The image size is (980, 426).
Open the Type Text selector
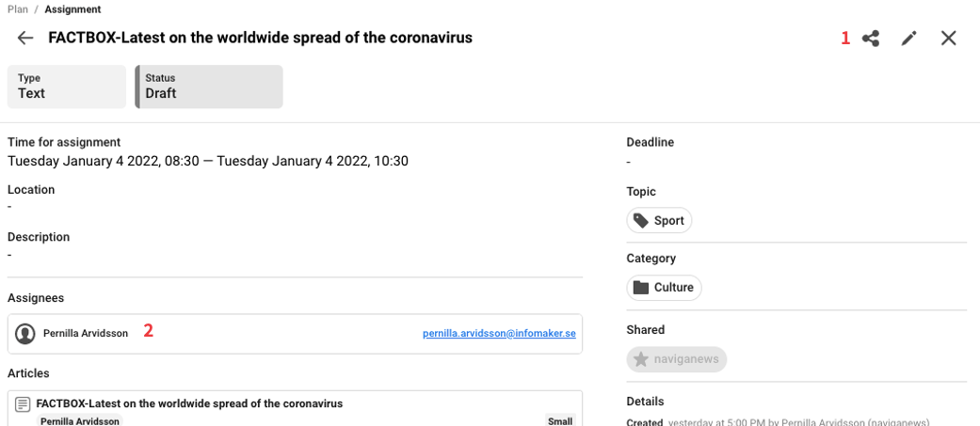pyautogui.click(x=67, y=87)
